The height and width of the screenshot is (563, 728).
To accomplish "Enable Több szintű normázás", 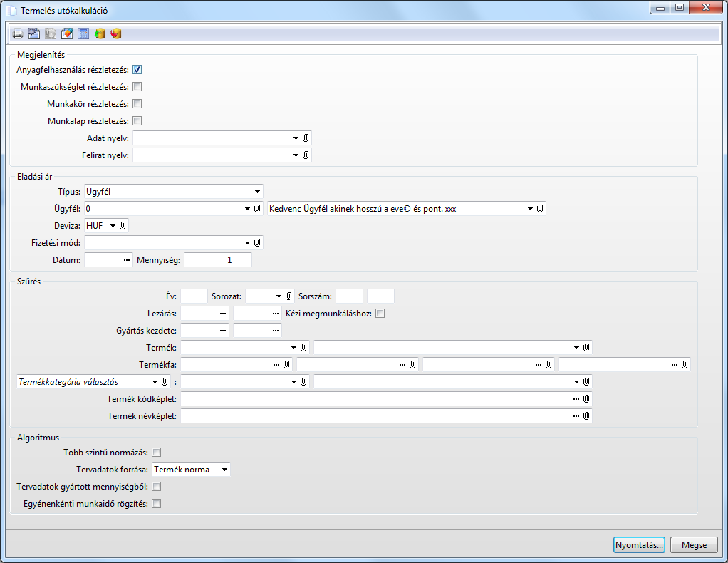I will (x=157, y=453).
